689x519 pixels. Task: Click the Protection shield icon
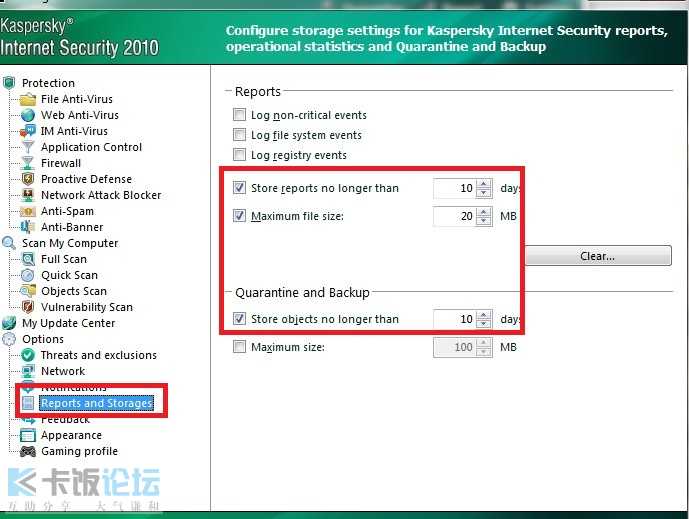pyautogui.click(x=9, y=83)
